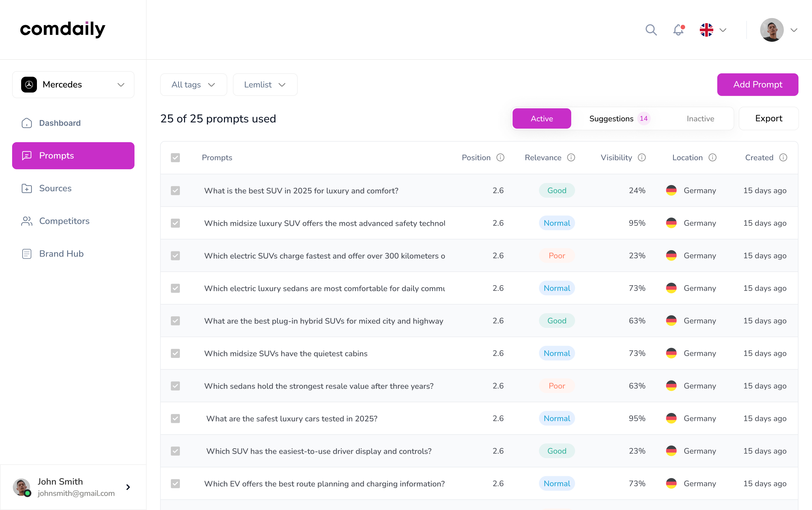Open the Competitors page in sidebar
This screenshot has height=510, width=812.
point(64,221)
